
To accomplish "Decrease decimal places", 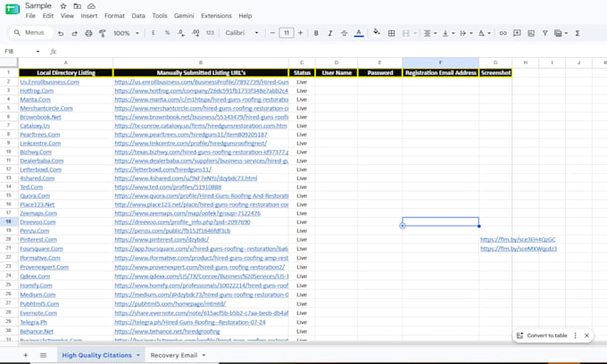I will [x=181, y=33].
